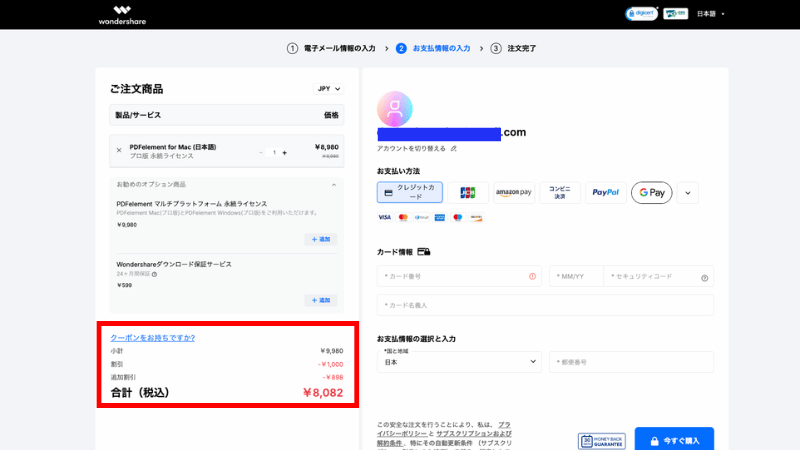Open the 日本語 language dropdown
This screenshot has width=800, height=450.
pyautogui.click(x=710, y=14)
